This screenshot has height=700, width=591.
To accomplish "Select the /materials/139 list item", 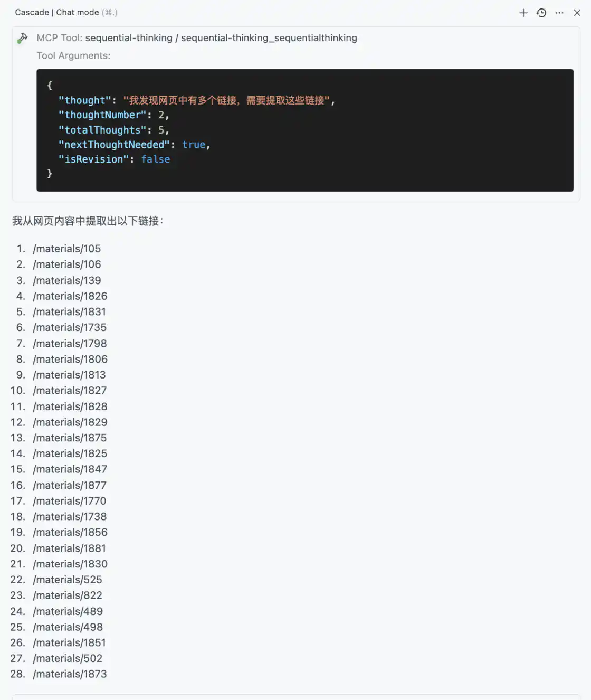I will [66, 280].
